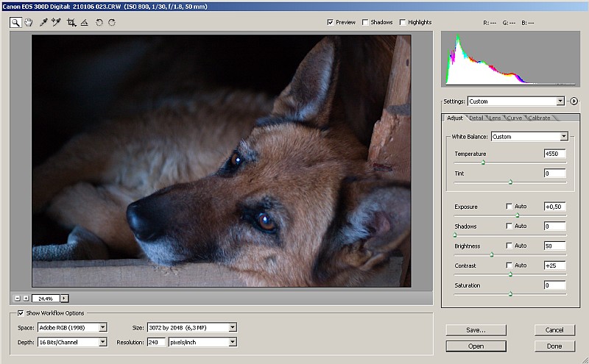Viewport: 589px width, 364px height.
Task: Click the Temperature slider handle
Action: tap(483, 162)
